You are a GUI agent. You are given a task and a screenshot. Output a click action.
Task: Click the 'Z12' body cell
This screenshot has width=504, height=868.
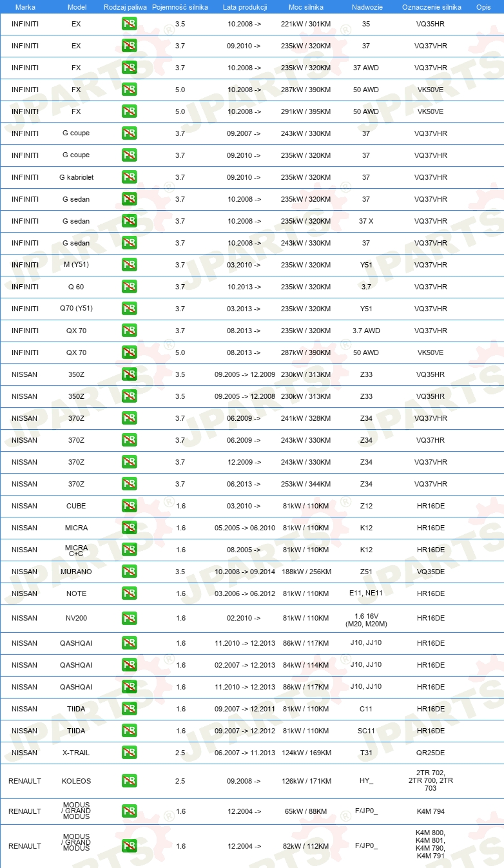(x=366, y=506)
